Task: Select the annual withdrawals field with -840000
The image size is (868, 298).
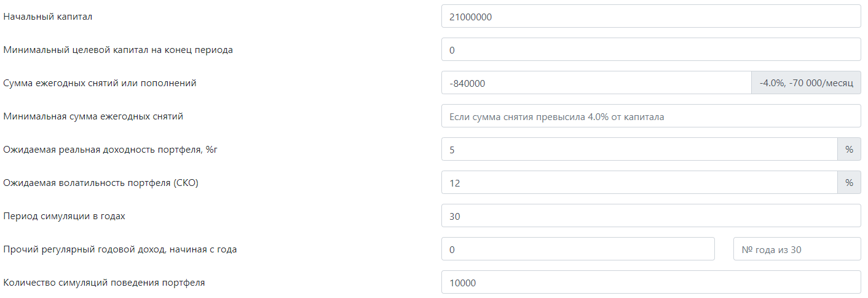Action: (596, 83)
